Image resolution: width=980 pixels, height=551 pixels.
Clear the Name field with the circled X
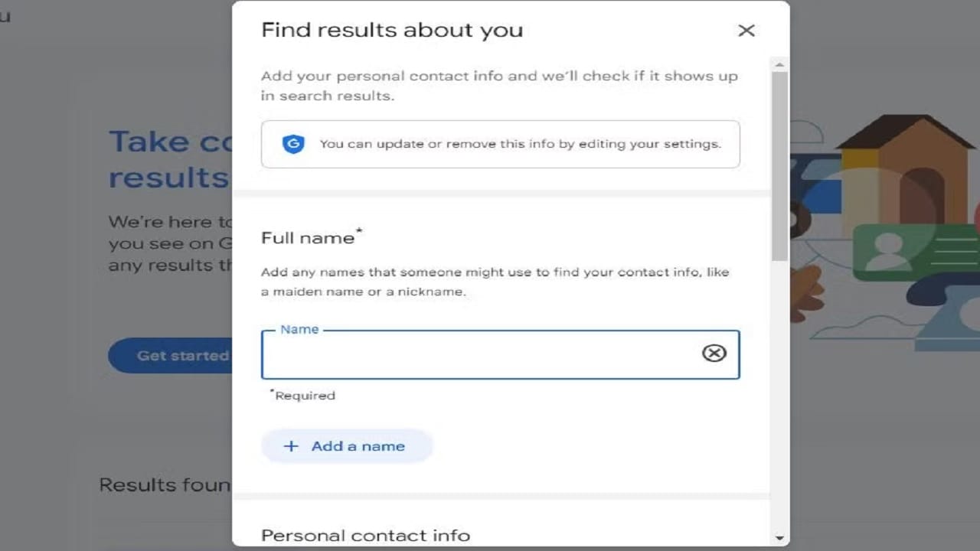(x=714, y=353)
